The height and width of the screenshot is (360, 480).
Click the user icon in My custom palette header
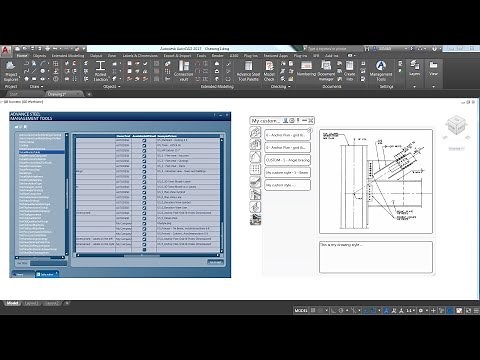tap(285, 120)
